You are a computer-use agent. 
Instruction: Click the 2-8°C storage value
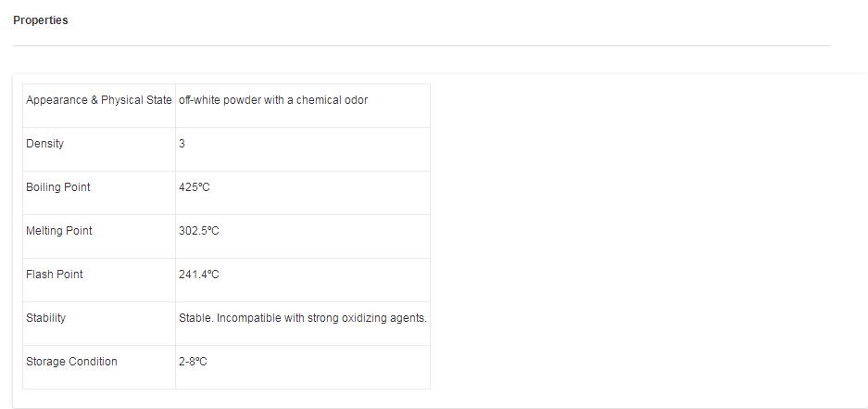194,362
